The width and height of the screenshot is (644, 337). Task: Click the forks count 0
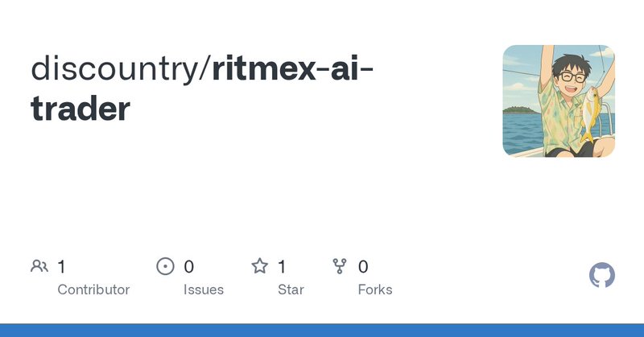click(x=363, y=266)
